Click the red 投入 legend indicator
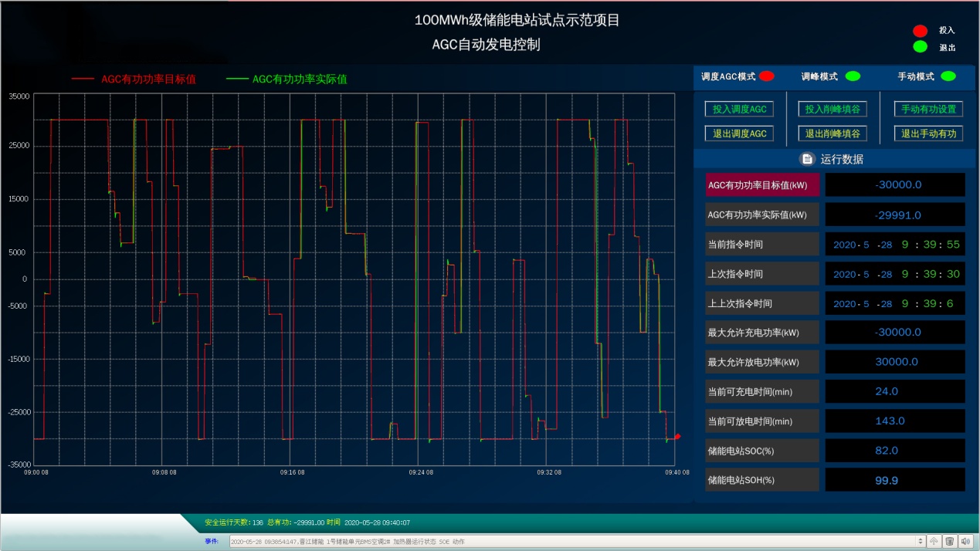This screenshot has width=980, height=551. point(920,31)
